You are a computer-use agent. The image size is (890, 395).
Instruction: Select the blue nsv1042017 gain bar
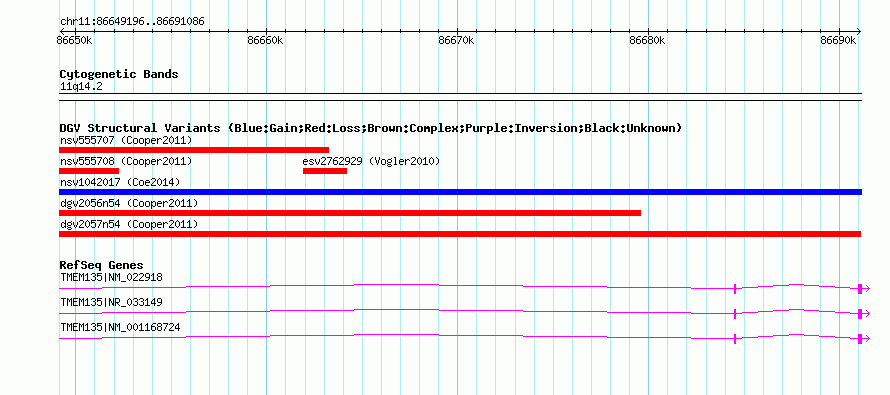(460, 192)
